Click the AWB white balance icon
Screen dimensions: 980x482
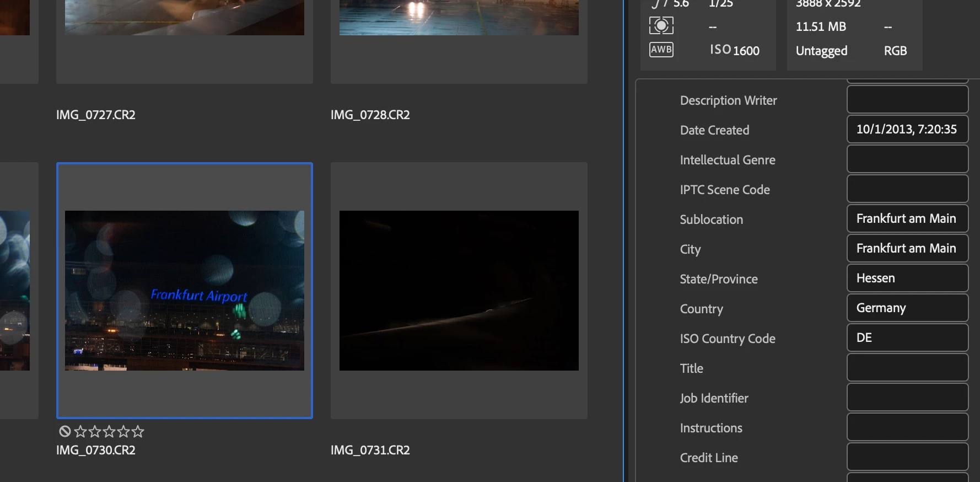pos(661,50)
